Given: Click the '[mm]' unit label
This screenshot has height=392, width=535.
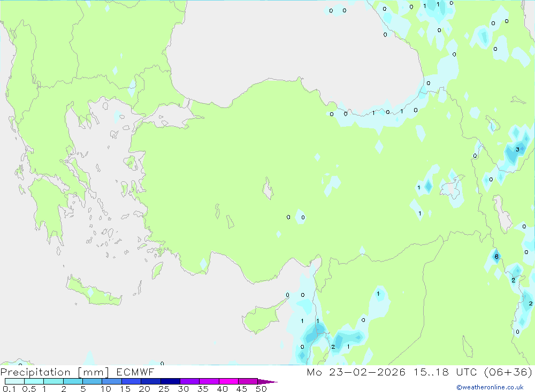Looking at the screenshot, I should [x=94, y=372].
